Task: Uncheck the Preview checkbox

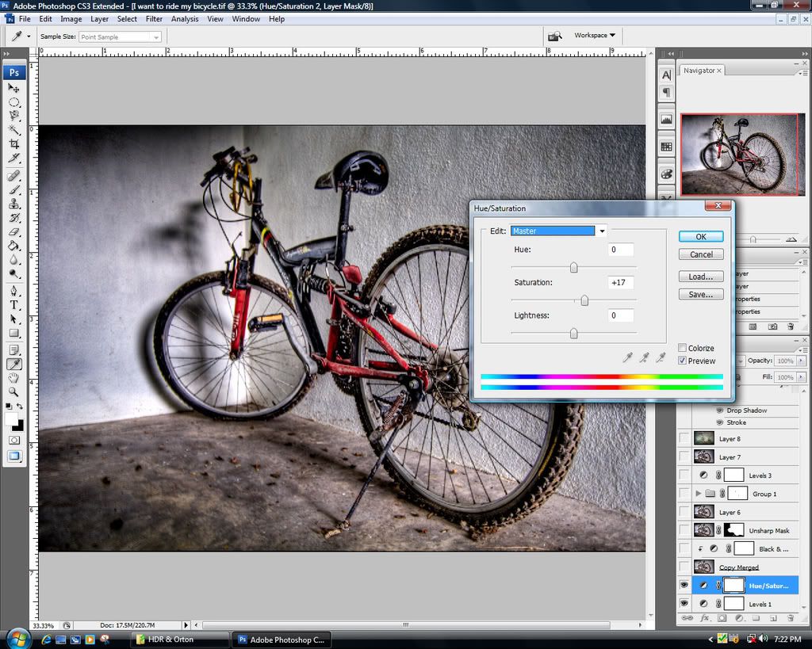Action: pos(682,361)
